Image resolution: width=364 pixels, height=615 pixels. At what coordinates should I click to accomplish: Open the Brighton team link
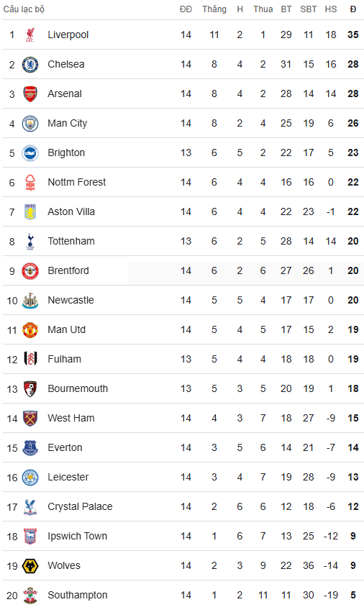tap(66, 152)
